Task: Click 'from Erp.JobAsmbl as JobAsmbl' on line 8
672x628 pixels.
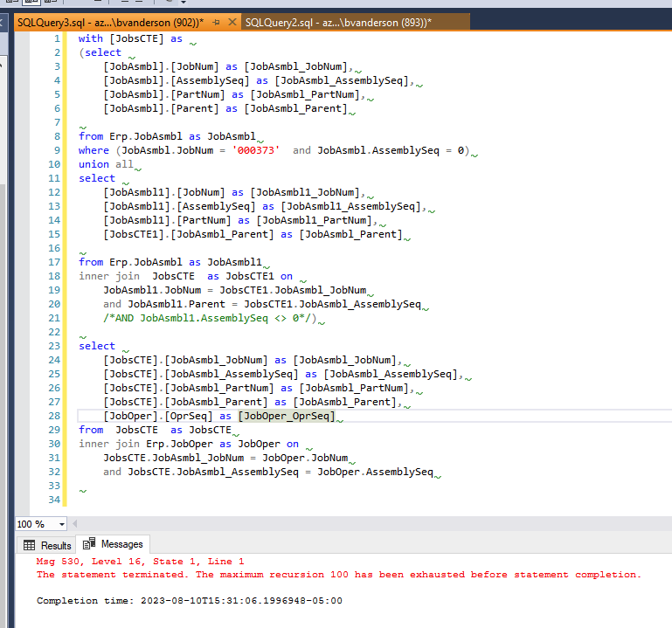Action: (167, 136)
